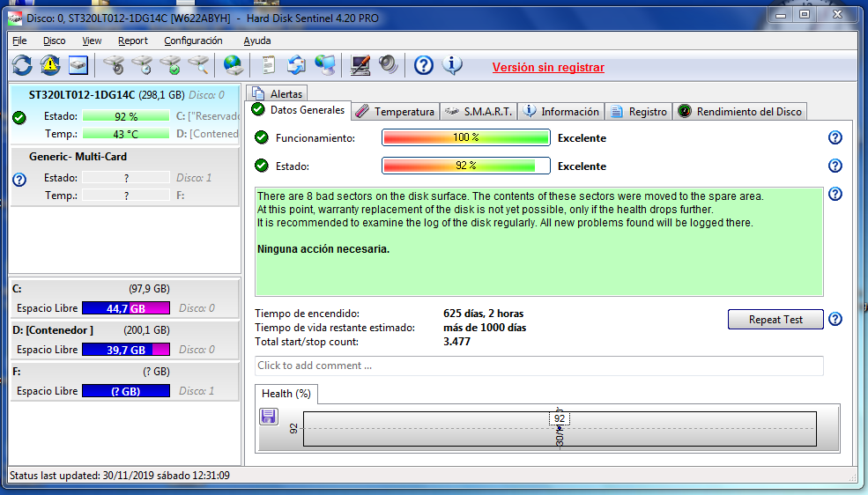This screenshot has height=495, width=868.
Task: Click help icon next to Repeat Test
Action: (x=835, y=319)
